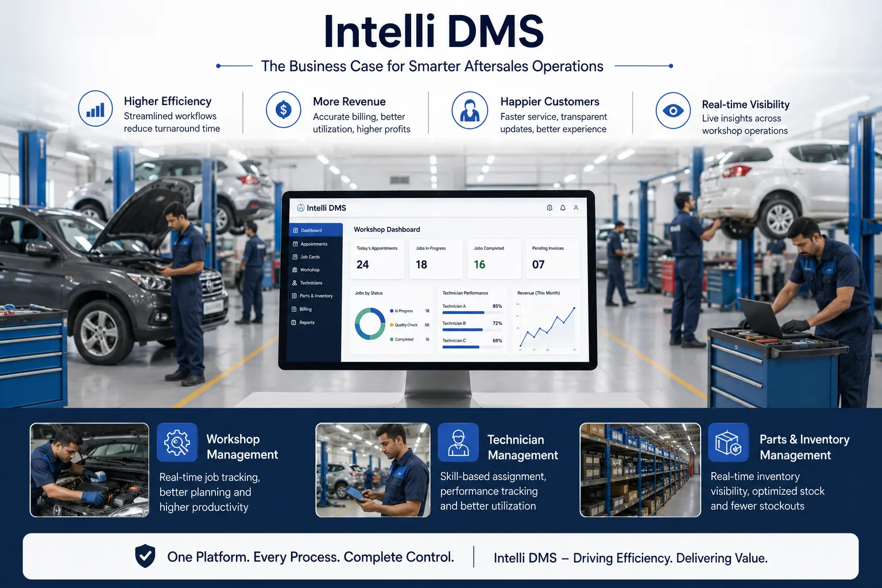The image size is (882, 588).
Task: Click the Intelli DMS logo icon in dashboard header
Action: [300, 208]
